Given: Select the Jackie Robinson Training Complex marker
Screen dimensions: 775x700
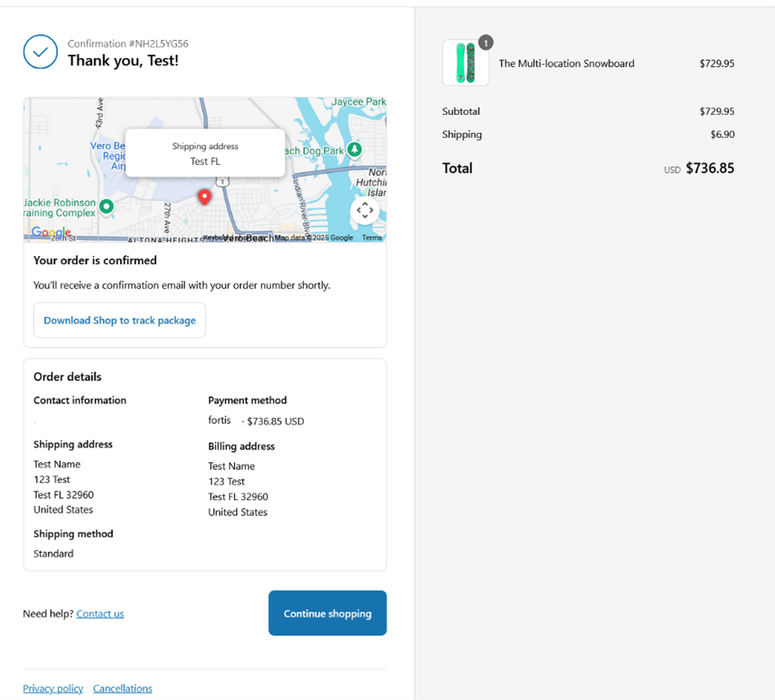Looking at the screenshot, I should coord(106,205).
